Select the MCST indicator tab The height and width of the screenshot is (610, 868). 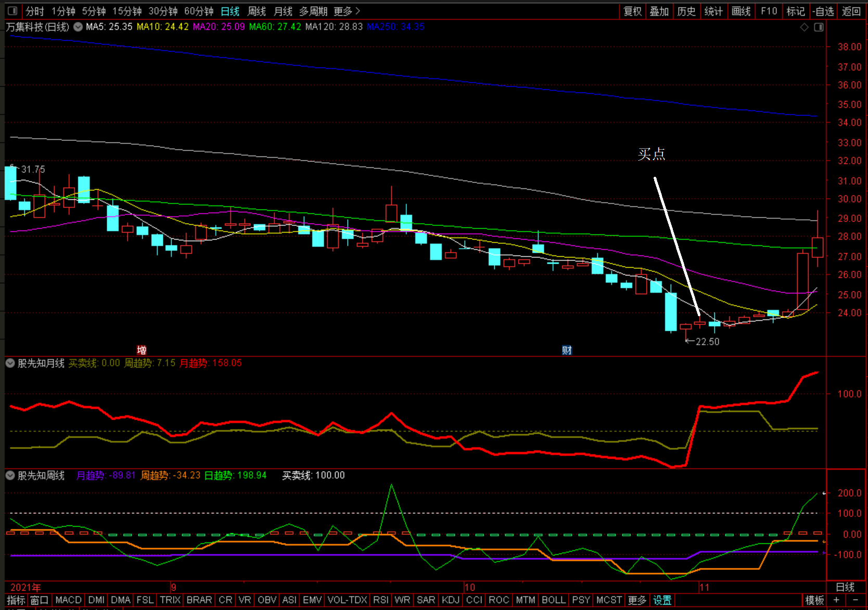pyautogui.click(x=609, y=600)
